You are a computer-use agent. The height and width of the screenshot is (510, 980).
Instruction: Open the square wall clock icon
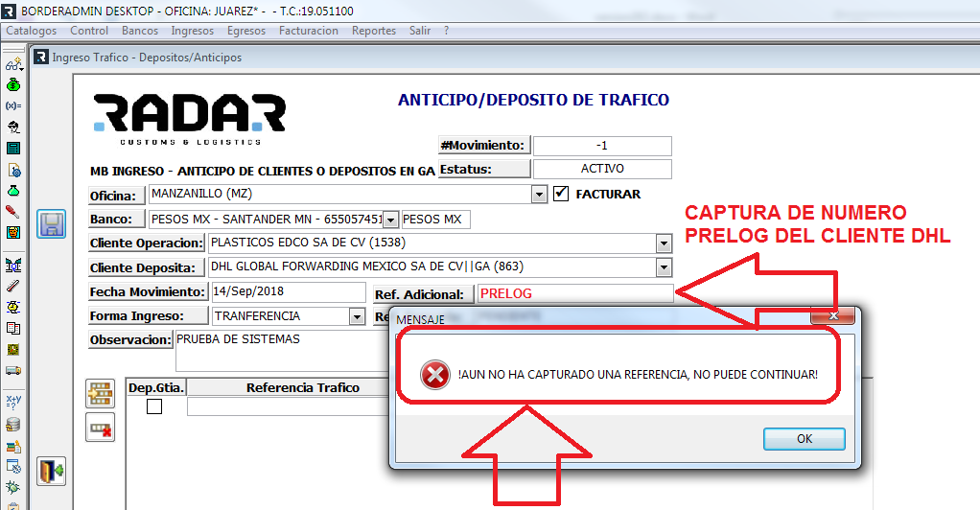coord(13,349)
